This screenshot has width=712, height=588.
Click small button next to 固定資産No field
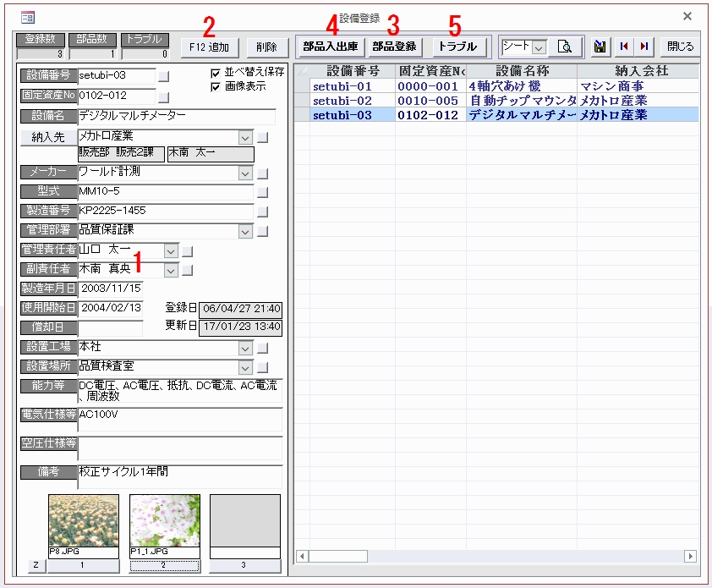point(163,97)
